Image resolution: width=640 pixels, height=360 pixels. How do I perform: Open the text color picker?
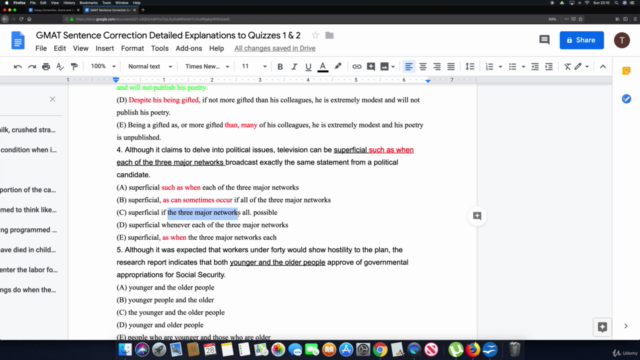[323, 67]
